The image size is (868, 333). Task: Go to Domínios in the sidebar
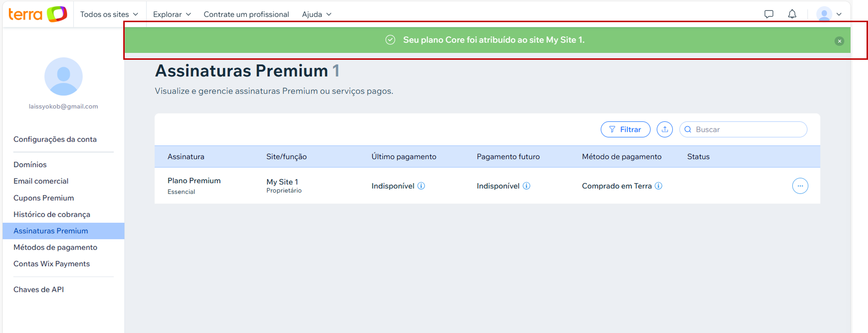pos(30,165)
